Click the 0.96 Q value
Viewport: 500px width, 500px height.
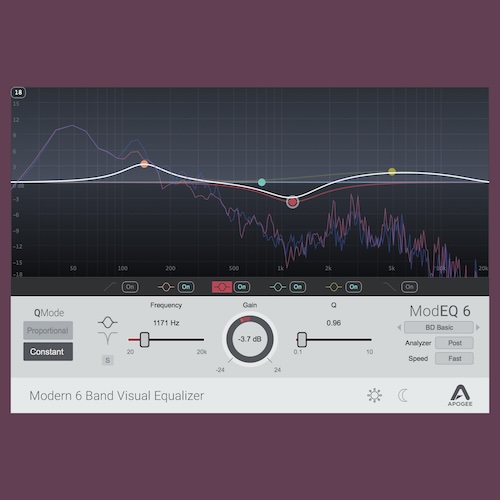(333, 323)
